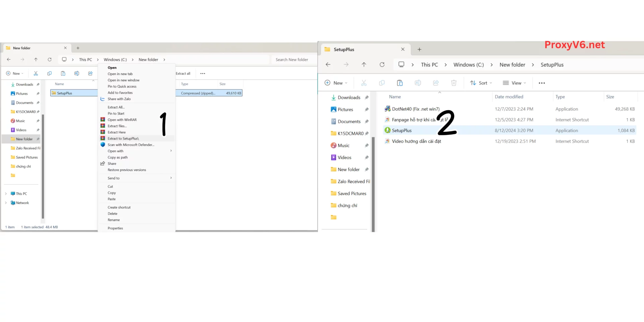Select Scan with Microsoft Defender menu entry
This screenshot has height=322, width=644.
click(137, 145)
